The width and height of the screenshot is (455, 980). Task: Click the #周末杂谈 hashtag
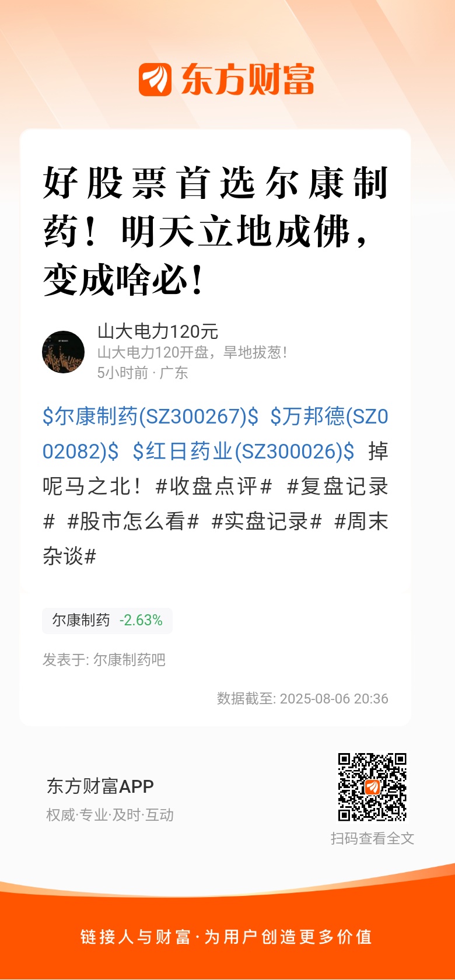tap(216, 539)
